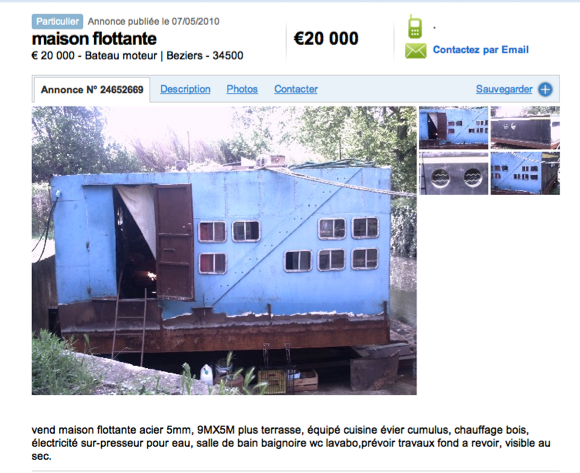Click the Annonce publiée le 07/05/2010 text
Image resolution: width=580 pixels, height=473 pixels.
coord(154,21)
